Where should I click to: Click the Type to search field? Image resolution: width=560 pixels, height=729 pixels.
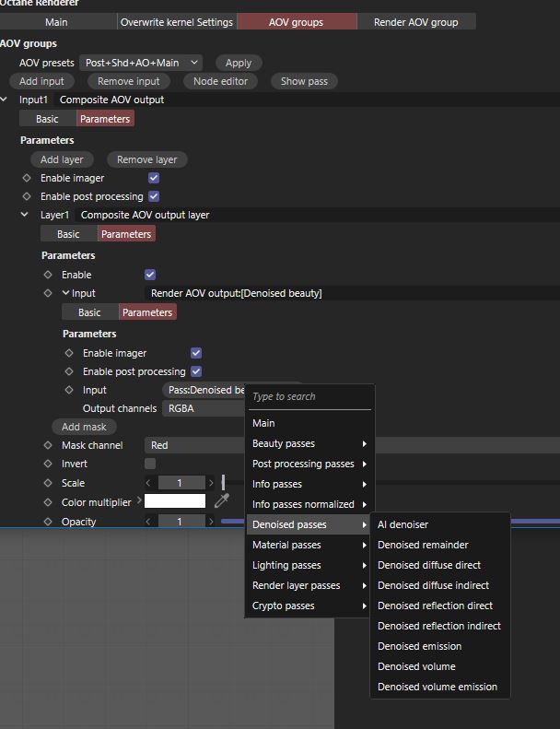coord(310,396)
